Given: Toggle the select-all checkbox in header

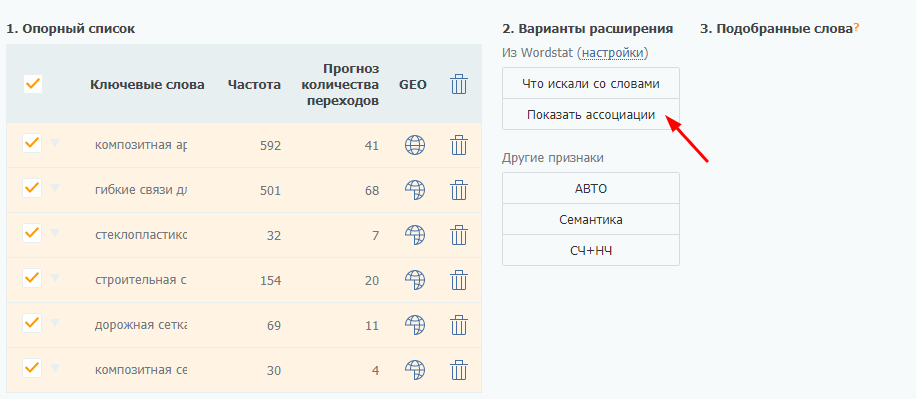Looking at the screenshot, I should (x=33, y=84).
